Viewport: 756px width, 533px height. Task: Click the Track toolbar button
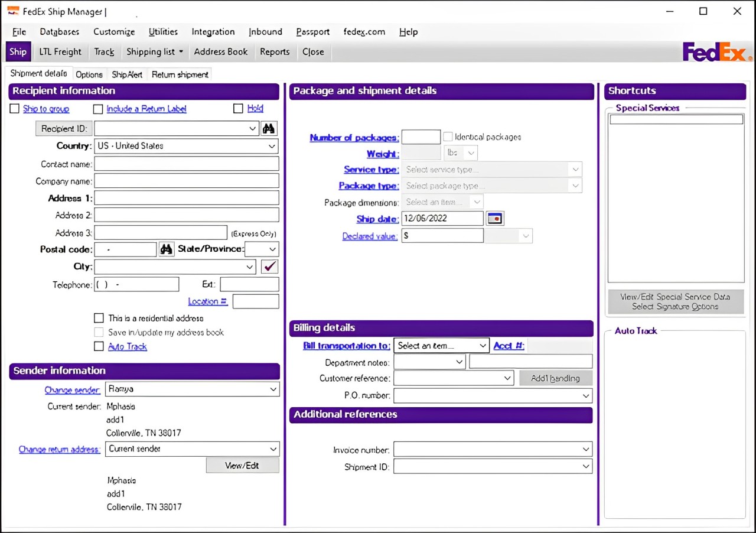click(104, 52)
